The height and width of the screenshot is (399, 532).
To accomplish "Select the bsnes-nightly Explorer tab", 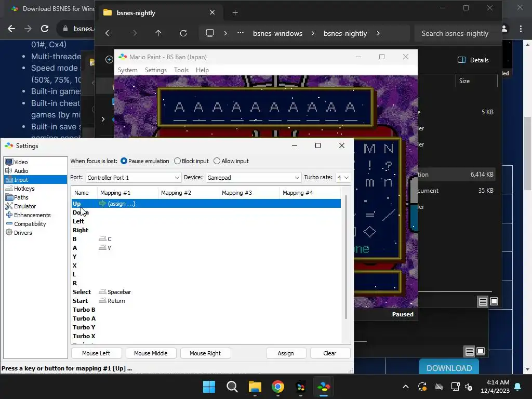I will [159, 13].
